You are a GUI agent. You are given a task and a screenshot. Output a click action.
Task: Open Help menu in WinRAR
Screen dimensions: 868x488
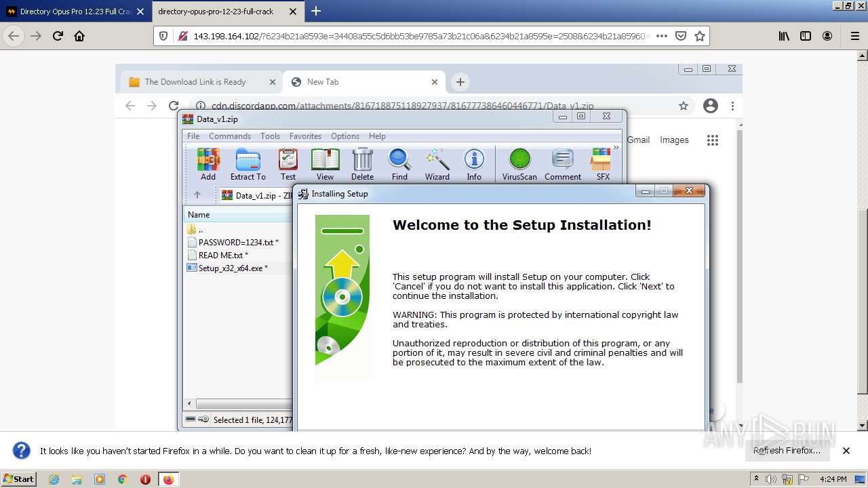pos(377,136)
